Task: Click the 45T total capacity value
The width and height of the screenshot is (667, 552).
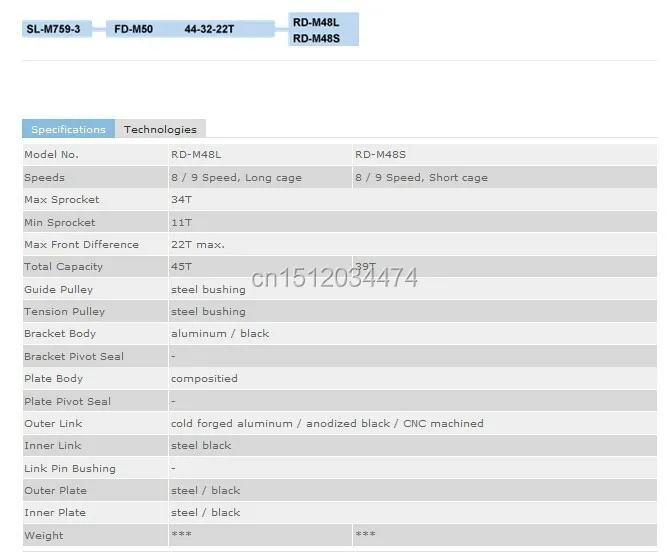Action: click(x=182, y=267)
